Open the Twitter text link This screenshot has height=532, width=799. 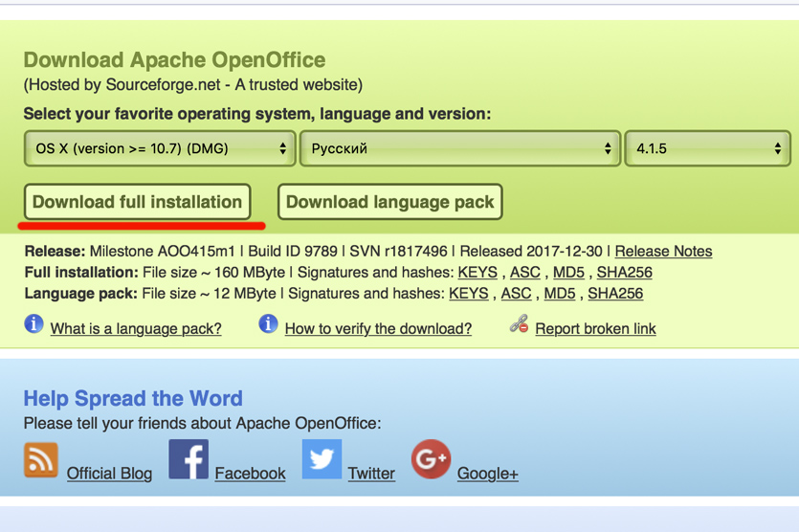(371, 474)
